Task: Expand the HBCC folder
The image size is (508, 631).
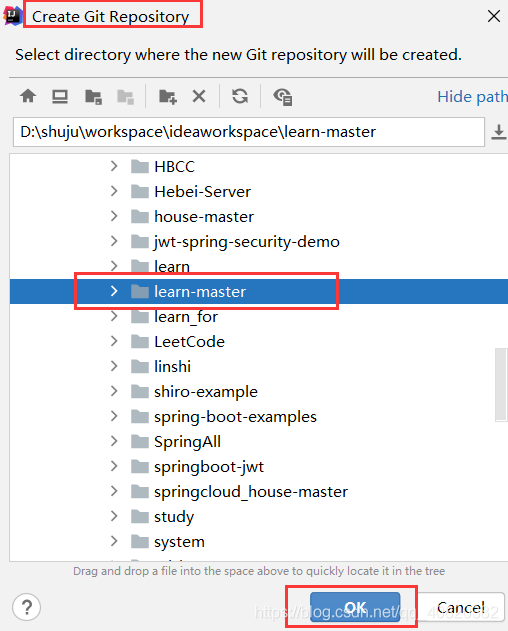Action: coord(114,166)
